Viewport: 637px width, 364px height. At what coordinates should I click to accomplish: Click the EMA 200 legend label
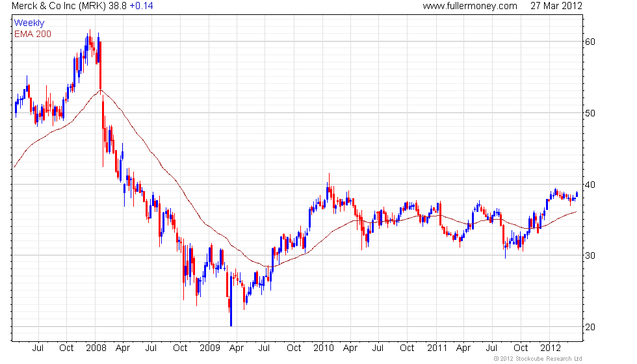(x=32, y=34)
